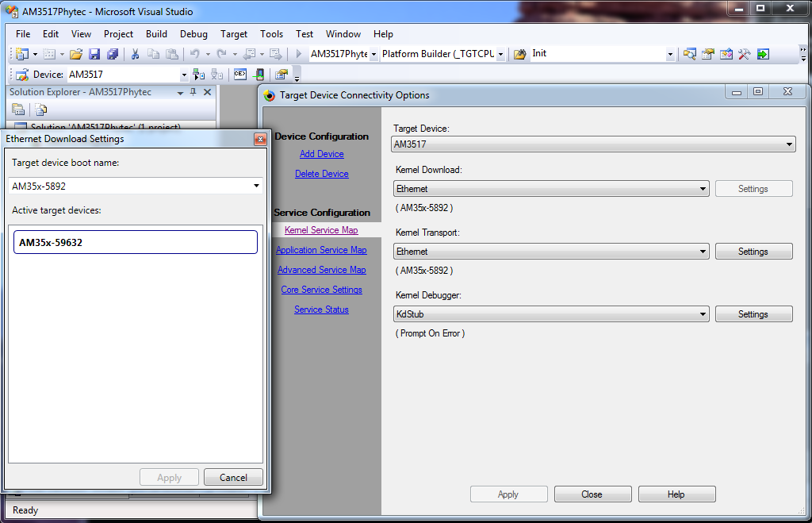Image resolution: width=812 pixels, height=523 pixels.
Task: Open the Platform Builder platform dropdown
Action: tap(500, 54)
